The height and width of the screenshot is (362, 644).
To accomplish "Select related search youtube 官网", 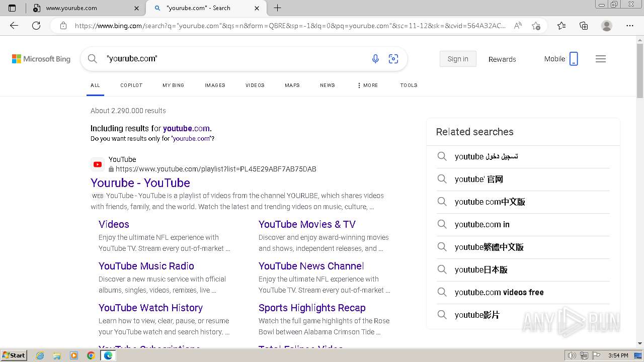I will (523, 179).
